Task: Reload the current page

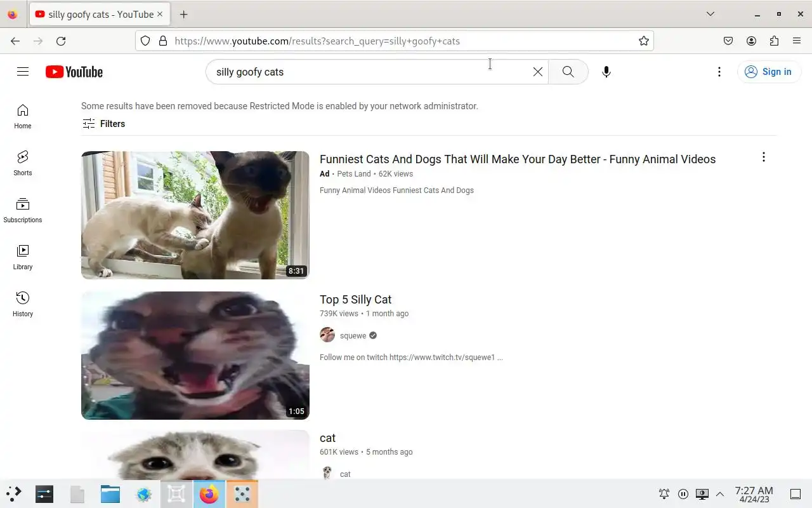Action: [x=61, y=41]
